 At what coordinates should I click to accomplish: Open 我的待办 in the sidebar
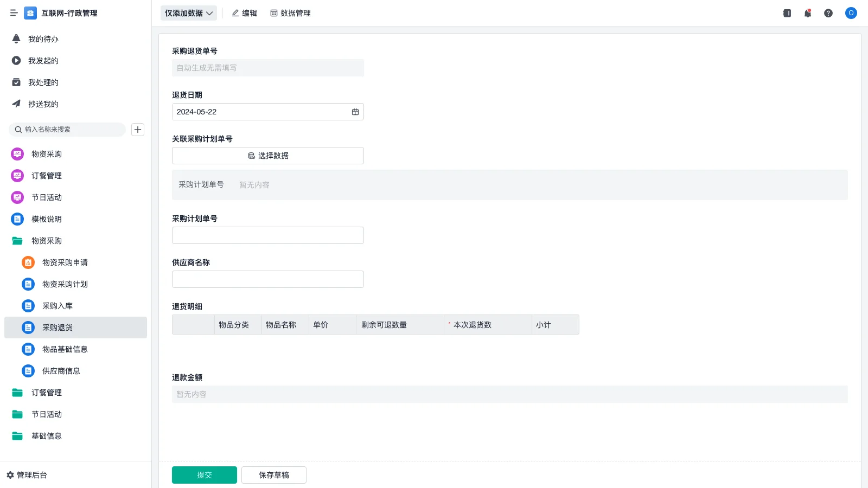pyautogui.click(x=43, y=39)
